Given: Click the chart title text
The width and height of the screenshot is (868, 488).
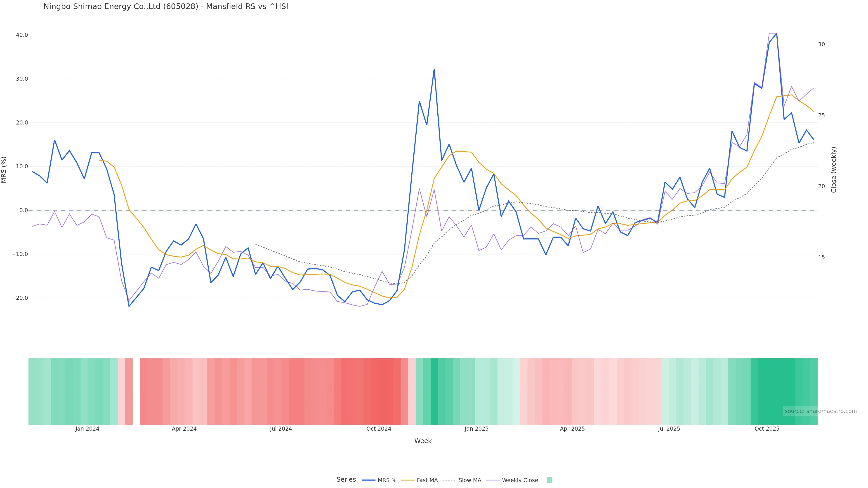Looking at the screenshot, I should 166,7.
